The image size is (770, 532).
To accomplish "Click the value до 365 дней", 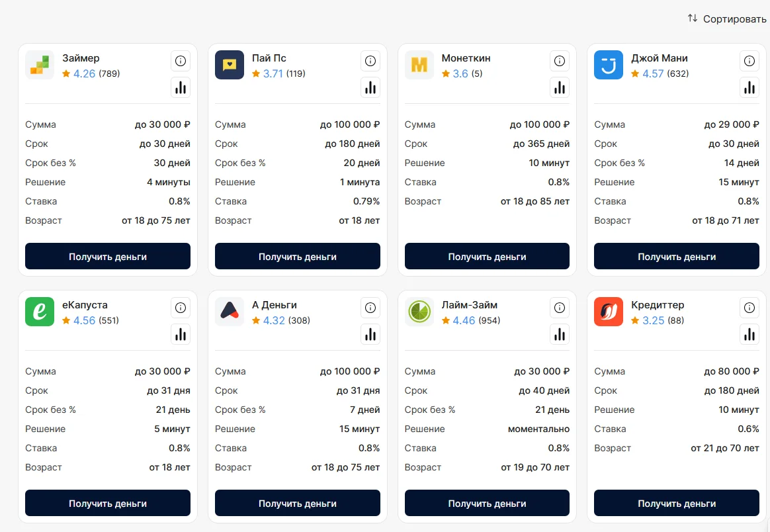I will pyautogui.click(x=541, y=144).
